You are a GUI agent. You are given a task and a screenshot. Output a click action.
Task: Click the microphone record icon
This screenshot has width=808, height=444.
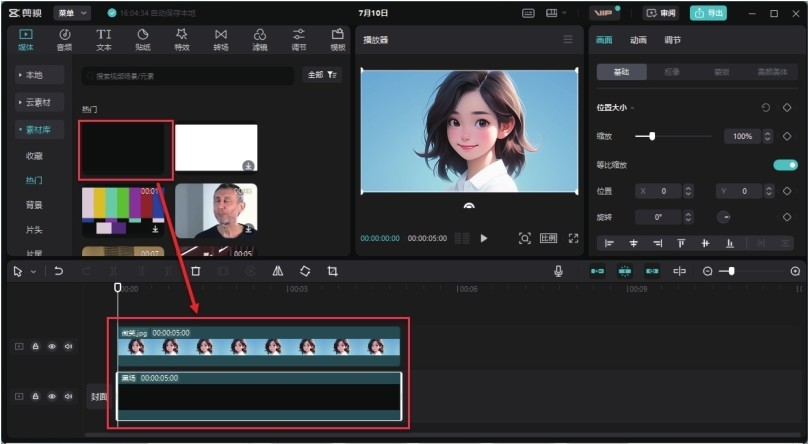pos(558,271)
